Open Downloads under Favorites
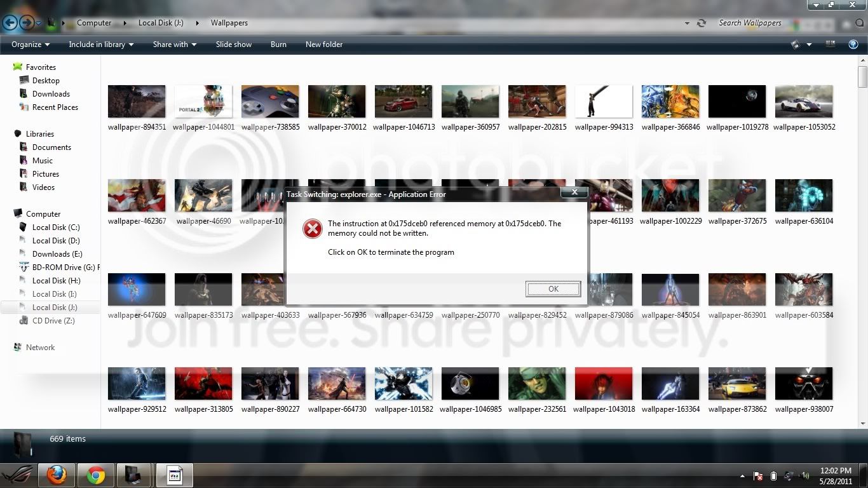Image resolution: width=868 pixels, height=488 pixels. click(51, 94)
